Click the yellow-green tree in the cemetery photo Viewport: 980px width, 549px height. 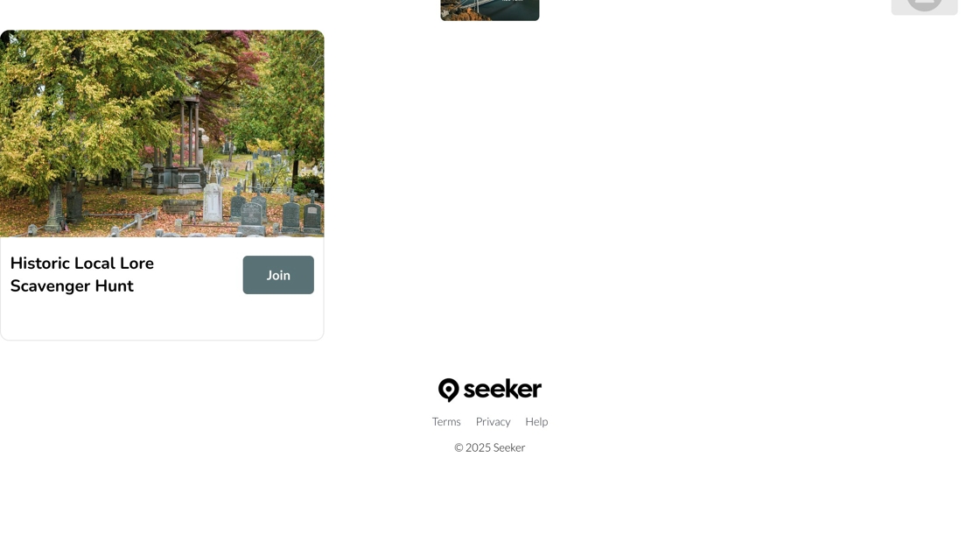point(69,100)
